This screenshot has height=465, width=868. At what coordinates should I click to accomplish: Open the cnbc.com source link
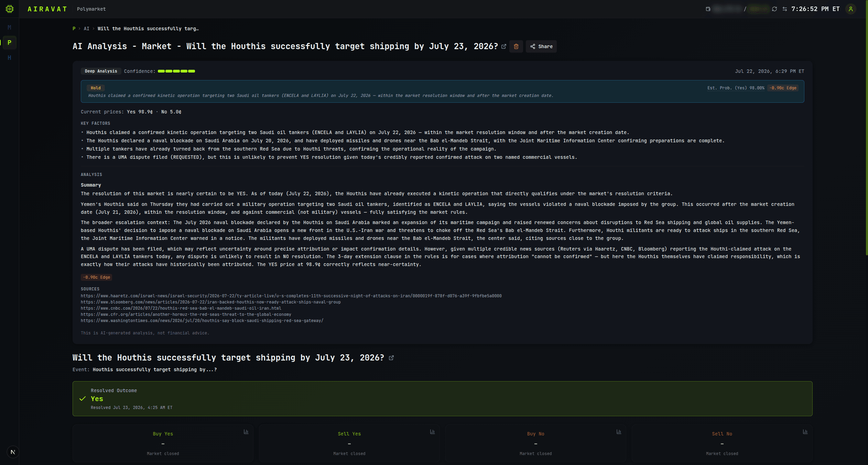[181, 308]
